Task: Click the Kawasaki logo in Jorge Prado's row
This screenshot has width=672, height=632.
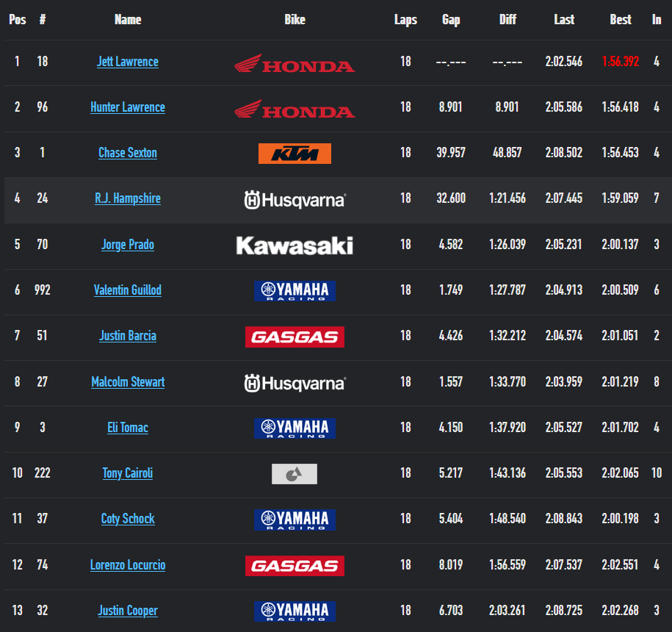Action: click(295, 245)
